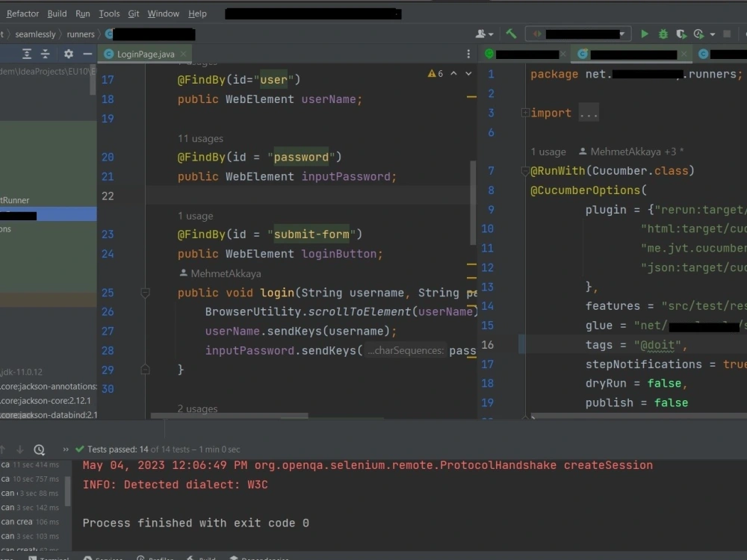The image size is (747, 560).
Task: Click 1 usage hint above loginButton
Action: [x=195, y=217]
